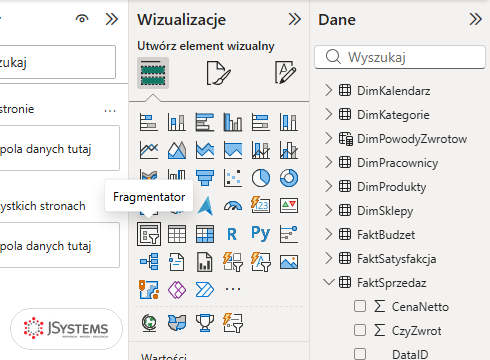Select the scatter chart visual
The width and height of the screenshot is (490, 360).
point(233,178)
